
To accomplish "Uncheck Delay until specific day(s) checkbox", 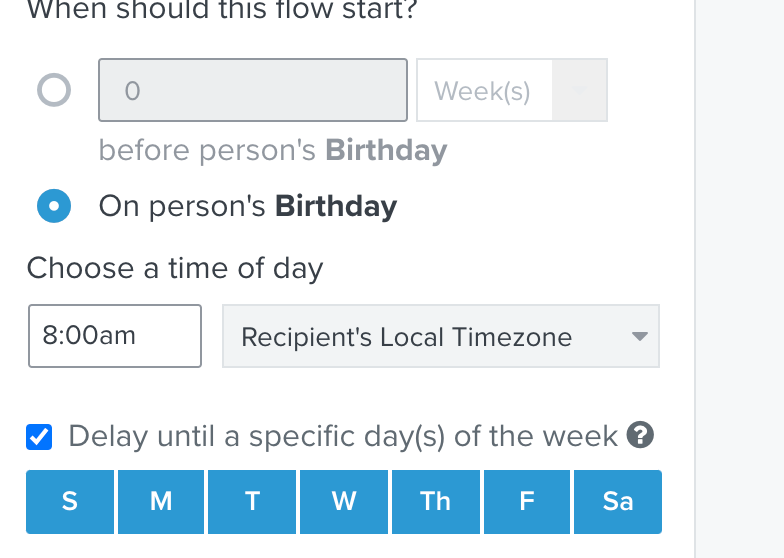I will click(x=39, y=437).
